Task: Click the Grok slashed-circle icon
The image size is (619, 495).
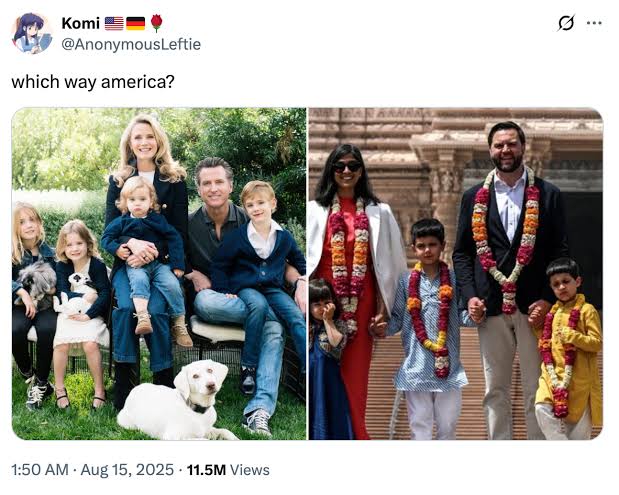Action: [566, 22]
